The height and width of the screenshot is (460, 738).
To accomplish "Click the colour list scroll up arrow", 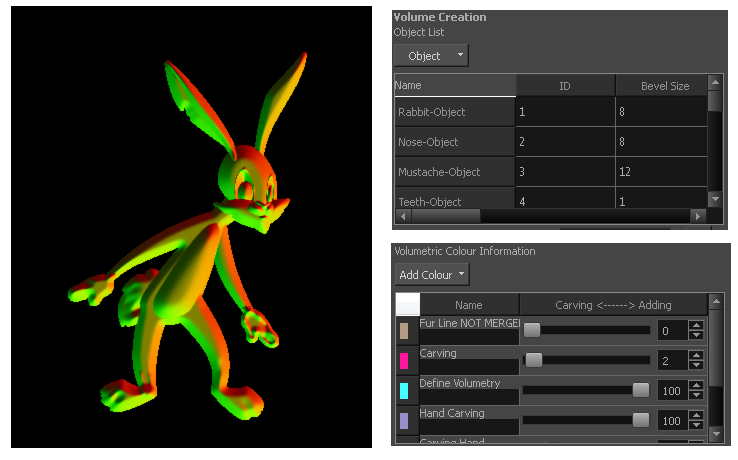I will click(715, 301).
